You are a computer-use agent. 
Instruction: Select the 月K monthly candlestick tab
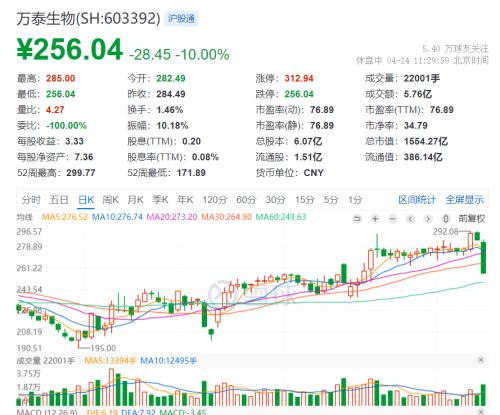tap(135, 200)
